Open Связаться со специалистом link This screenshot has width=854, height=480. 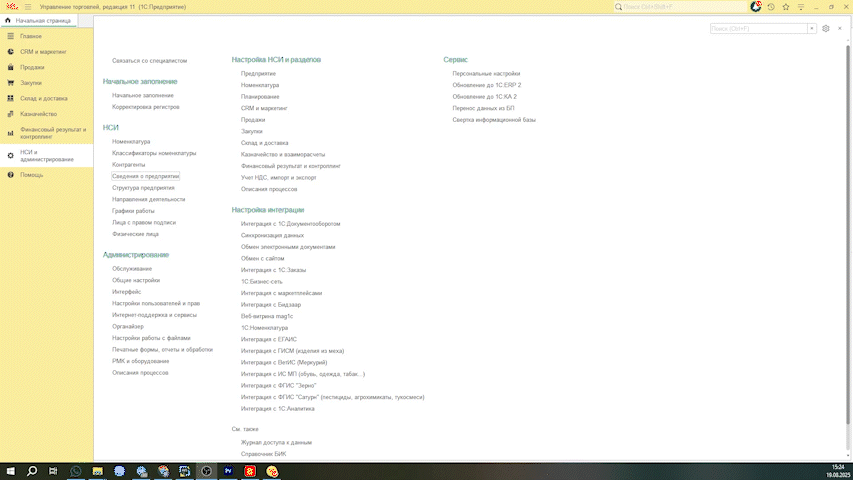(149, 60)
